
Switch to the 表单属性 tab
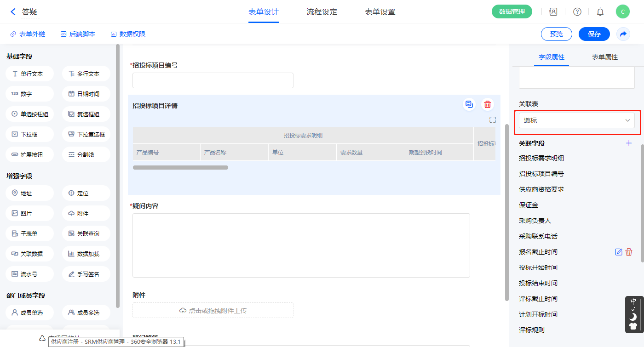604,57
